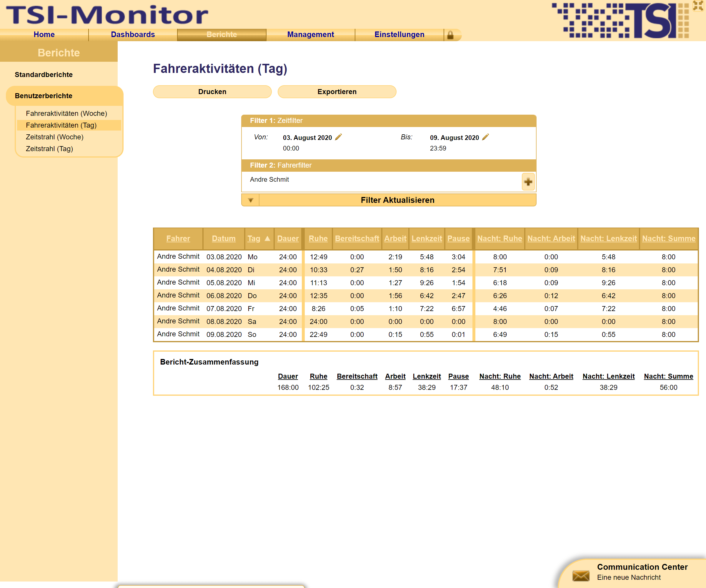Image resolution: width=706 pixels, height=588 pixels.
Task: Open the Communication Center envelope icon
Action: pos(581,576)
